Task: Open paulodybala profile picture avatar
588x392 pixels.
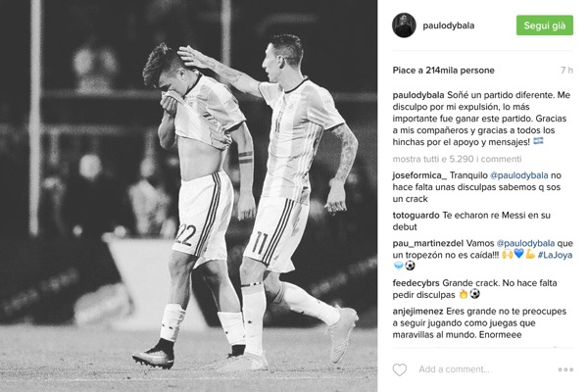Action: pos(404,25)
